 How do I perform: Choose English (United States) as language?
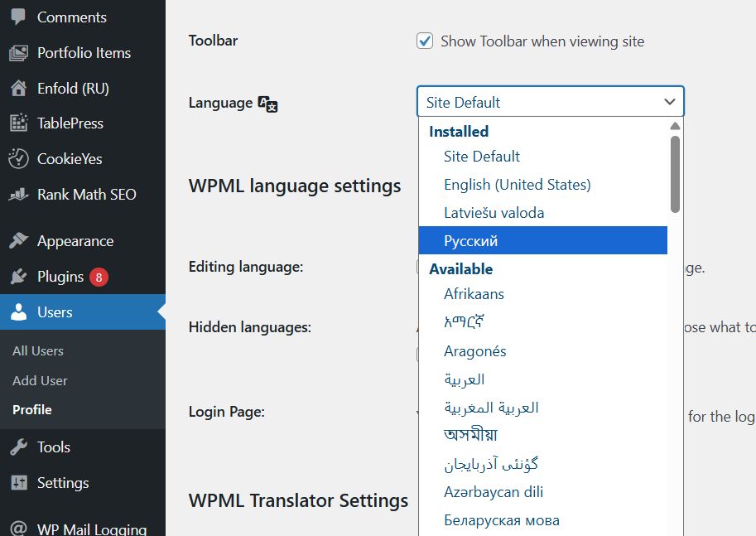coord(517,184)
